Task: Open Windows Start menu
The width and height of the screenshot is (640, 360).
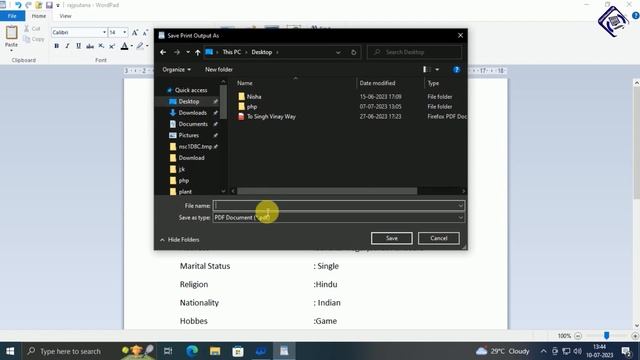Action: click(x=10, y=351)
